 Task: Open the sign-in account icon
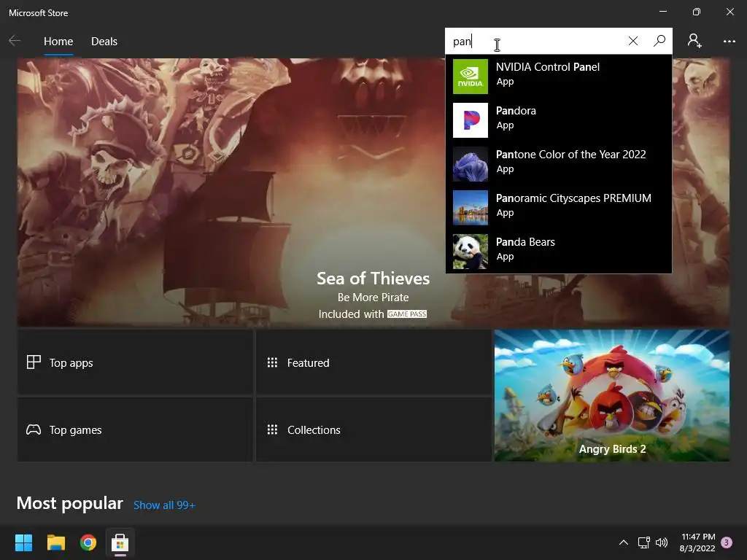point(694,41)
